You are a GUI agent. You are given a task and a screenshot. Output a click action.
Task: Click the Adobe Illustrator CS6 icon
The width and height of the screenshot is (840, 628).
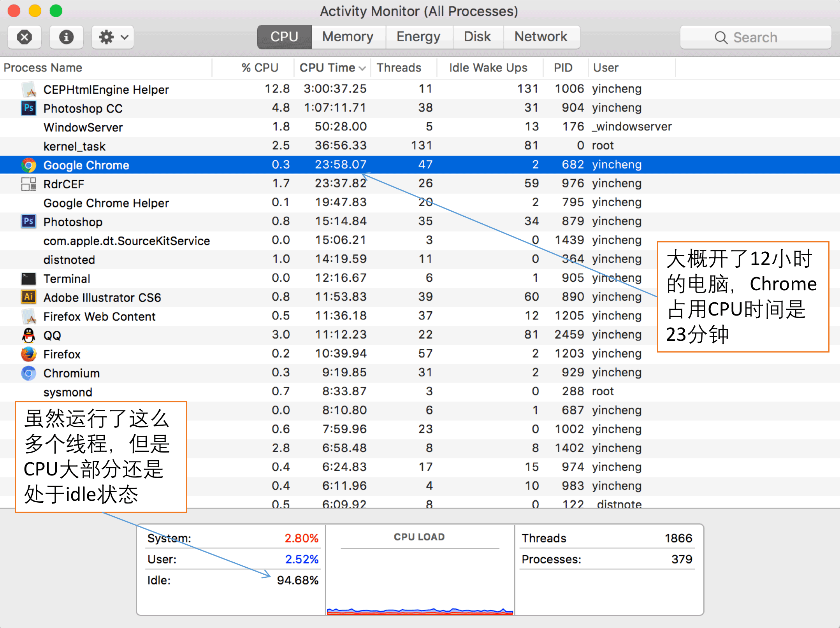pyautogui.click(x=28, y=297)
